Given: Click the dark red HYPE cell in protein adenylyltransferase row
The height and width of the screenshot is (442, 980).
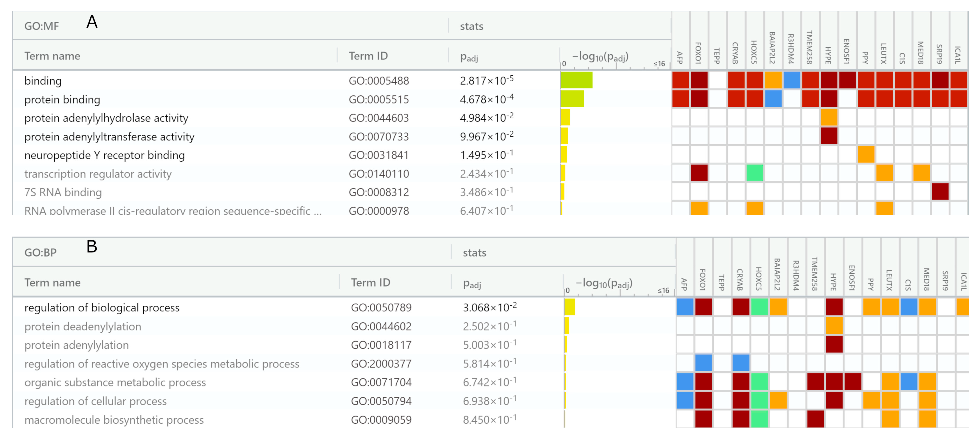Looking at the screenshot, I should tap(829, 136).
